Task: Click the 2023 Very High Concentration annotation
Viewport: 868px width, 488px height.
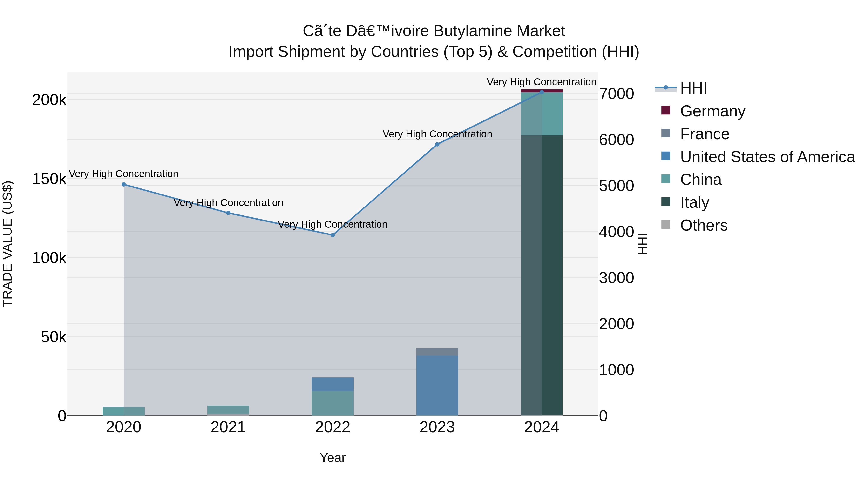Action: 437,134
